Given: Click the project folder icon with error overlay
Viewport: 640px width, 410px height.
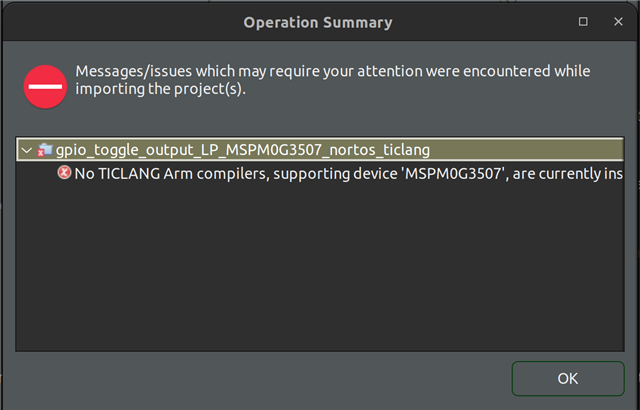Looking at the screenshot, I should [x=45, y=150].
